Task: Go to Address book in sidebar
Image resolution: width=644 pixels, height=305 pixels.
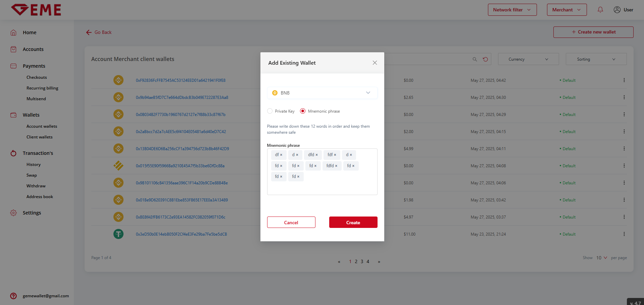Action: click(40, 197)
